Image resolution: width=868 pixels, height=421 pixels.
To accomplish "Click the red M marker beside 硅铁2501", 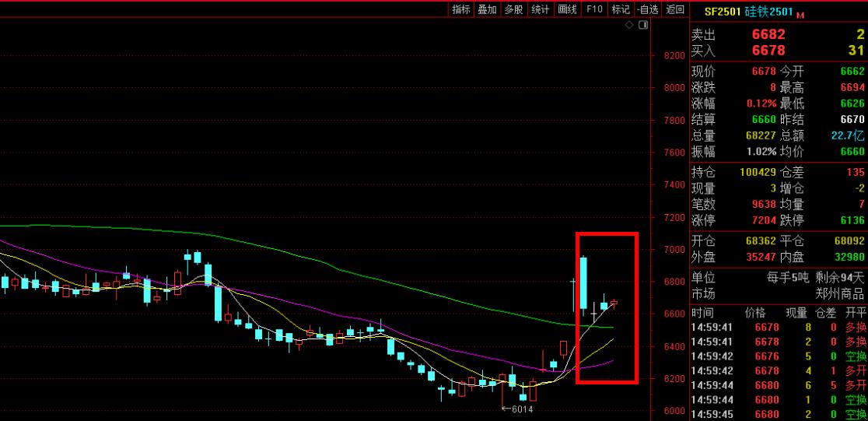I will tap(800, 14).
